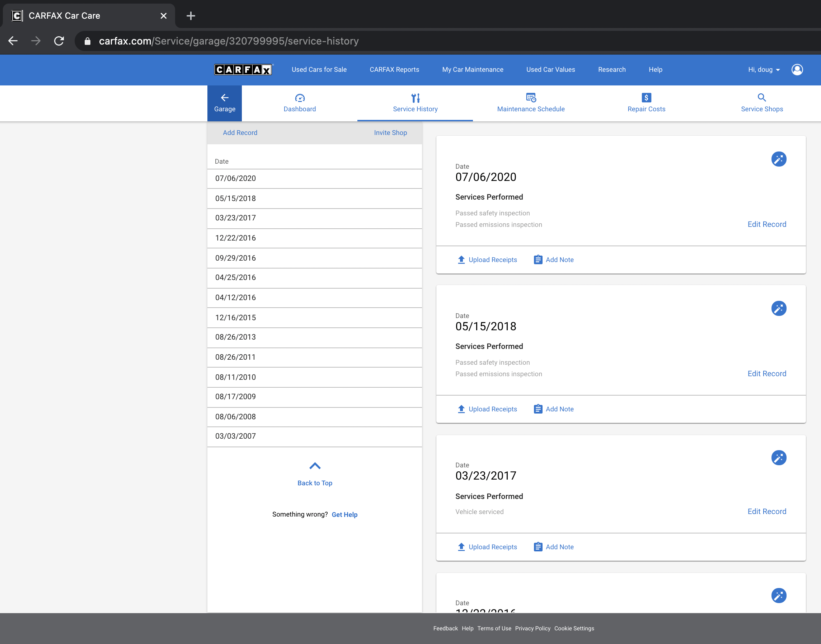Edit Record for 03/23/2017
This screenshot has height=644, width=821.
click(767, 511)
